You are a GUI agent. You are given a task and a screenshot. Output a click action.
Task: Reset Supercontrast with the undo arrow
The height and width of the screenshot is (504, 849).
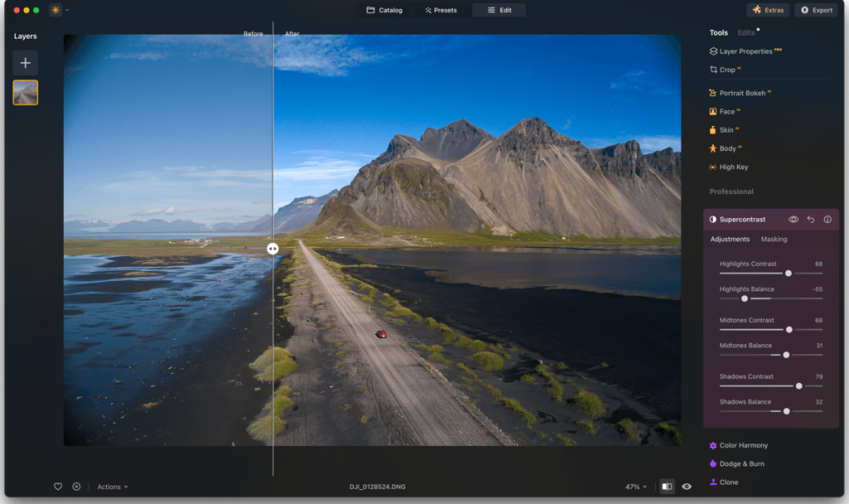[811, 219]
